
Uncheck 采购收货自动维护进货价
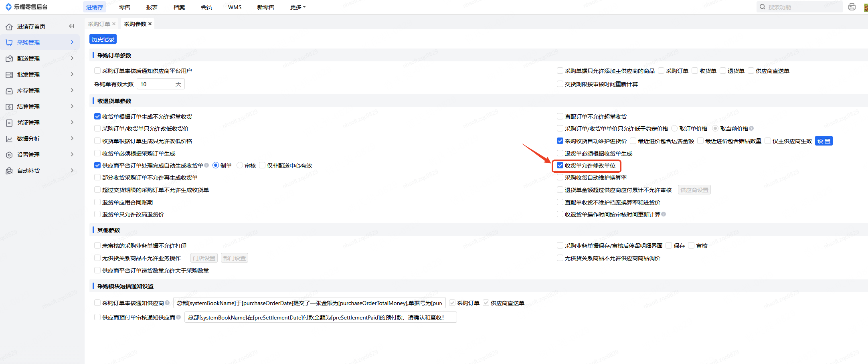tap(560, 141)
